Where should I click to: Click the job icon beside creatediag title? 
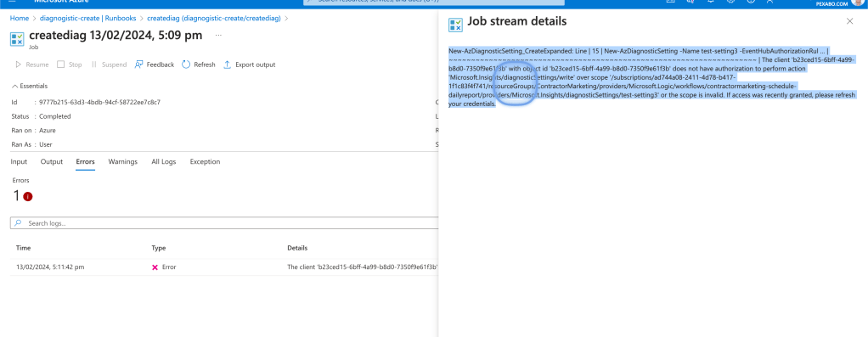coord(17,39)
